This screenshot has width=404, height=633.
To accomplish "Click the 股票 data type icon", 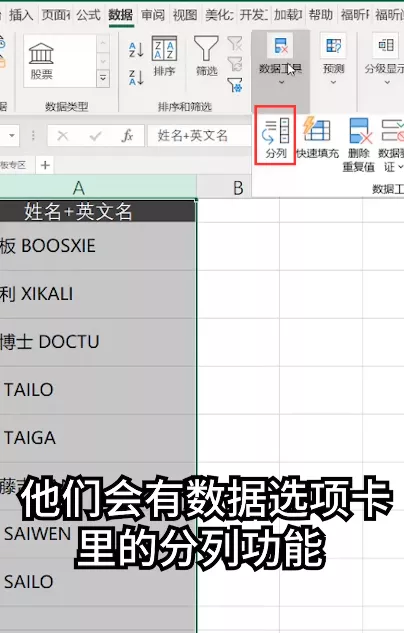I will pos(41,61).
